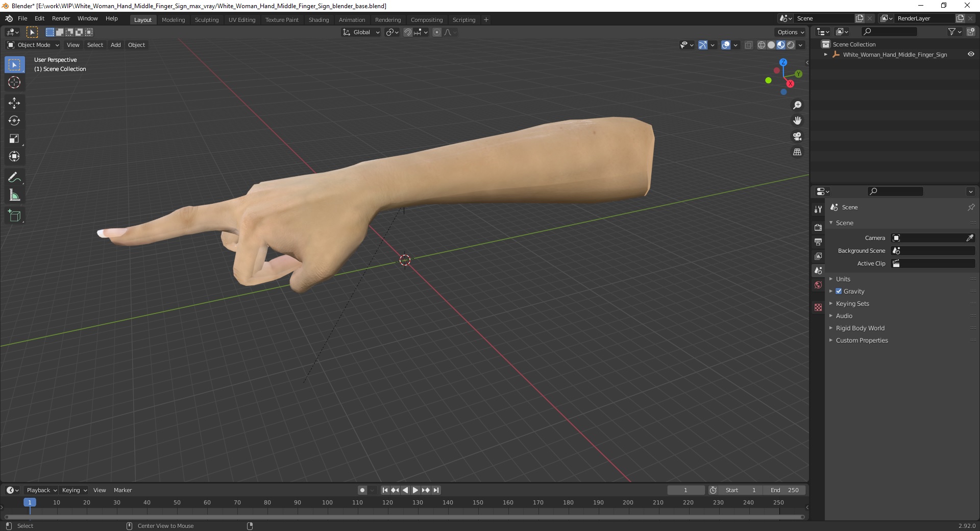Switch to the Scripting workspace tab
Image resolution: width=980 pixels, height=531 pixels.
coord(463,20)
